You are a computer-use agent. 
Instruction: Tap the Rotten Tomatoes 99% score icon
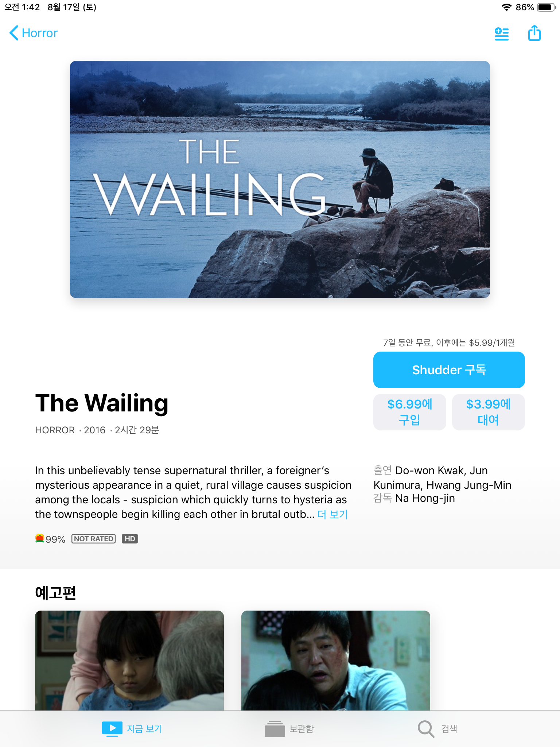(x=40, y=538)
